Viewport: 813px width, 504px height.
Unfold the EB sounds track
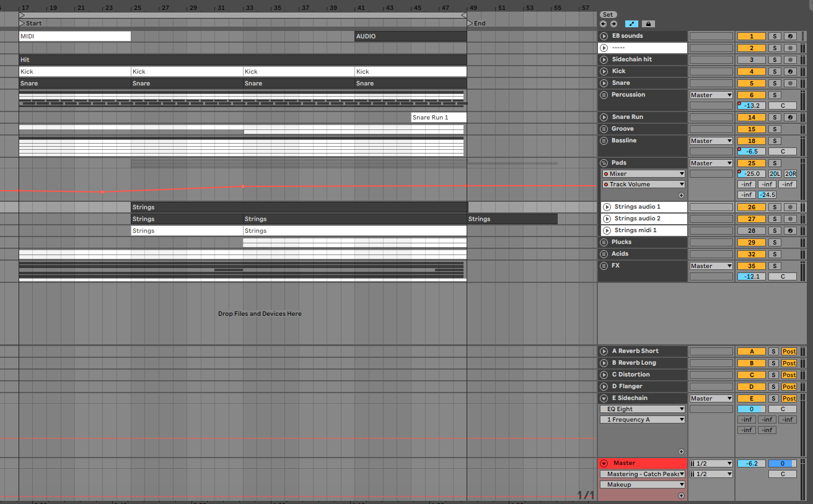click(x=604, y=36)
